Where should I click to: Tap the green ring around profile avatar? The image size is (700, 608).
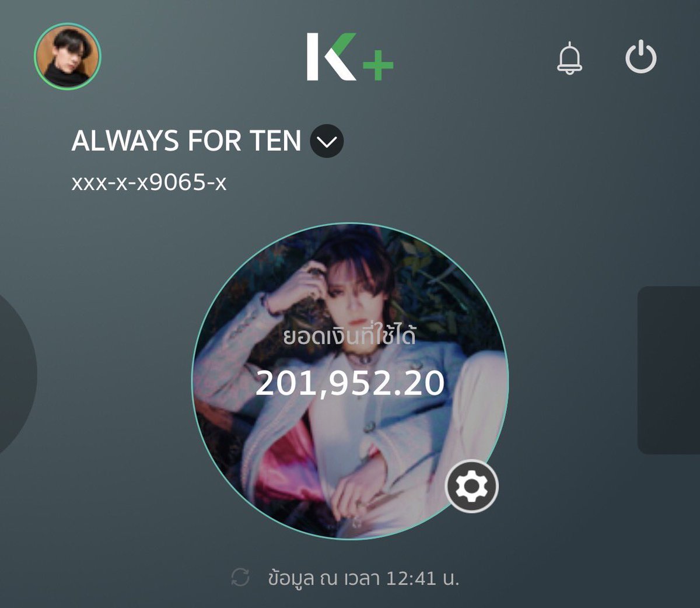[x=68, y=24]
